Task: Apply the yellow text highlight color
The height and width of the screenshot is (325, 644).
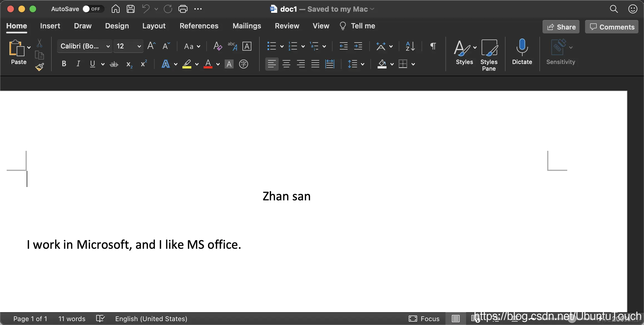Action: 187,64
